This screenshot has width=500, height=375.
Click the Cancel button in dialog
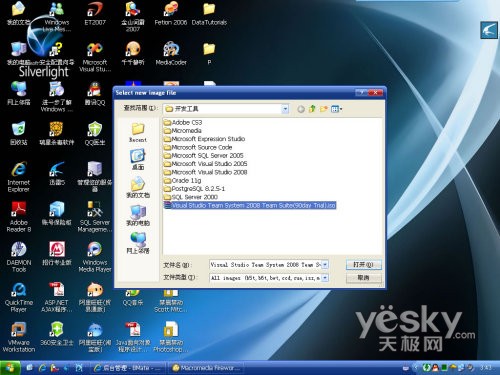point(364,277)
